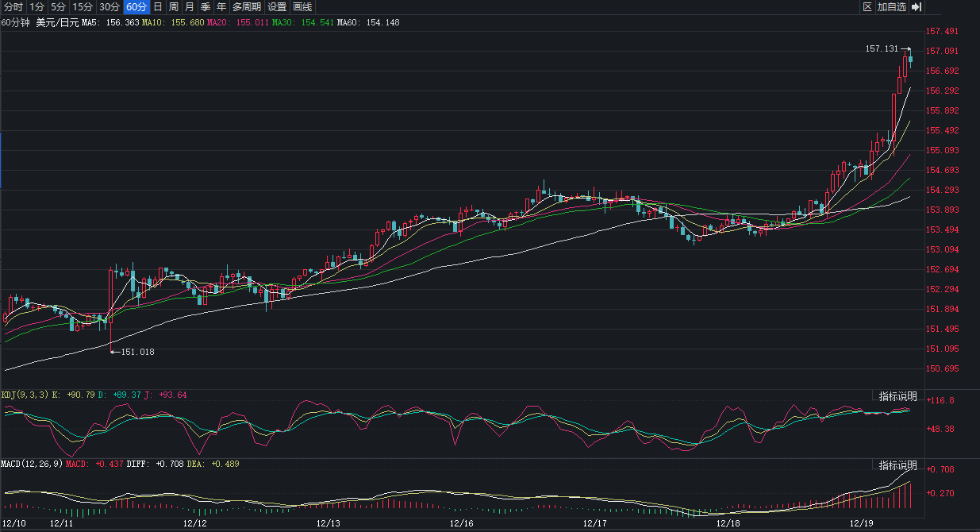Open the 画线 drawing tools
The width and height of the screenshot is (980, 532).
tap(302, 7)
